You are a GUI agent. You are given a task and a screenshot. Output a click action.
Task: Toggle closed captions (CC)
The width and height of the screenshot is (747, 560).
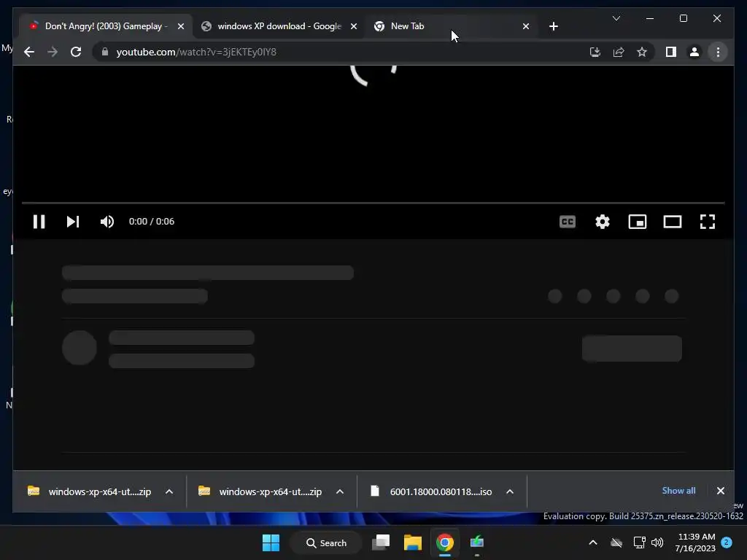[568, 222]
